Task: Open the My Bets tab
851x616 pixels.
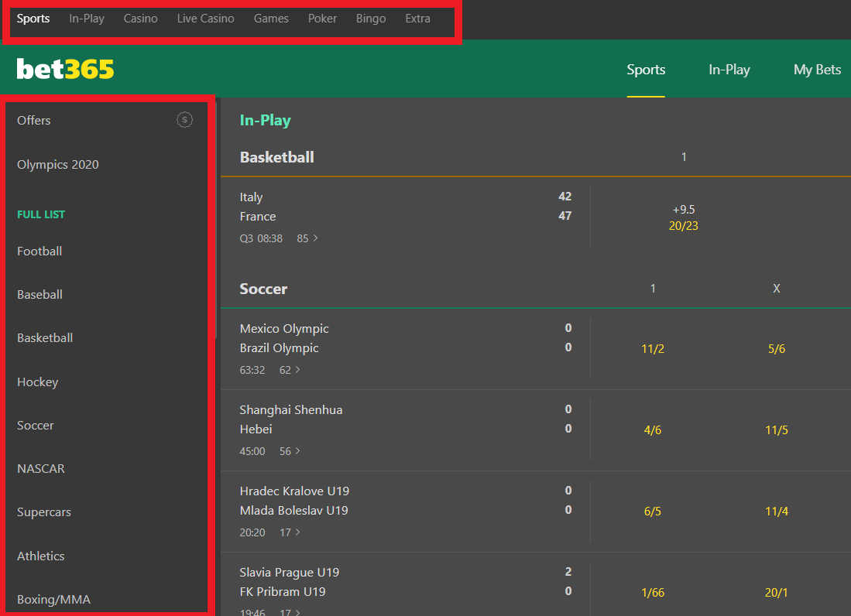Action: [818, 70]
